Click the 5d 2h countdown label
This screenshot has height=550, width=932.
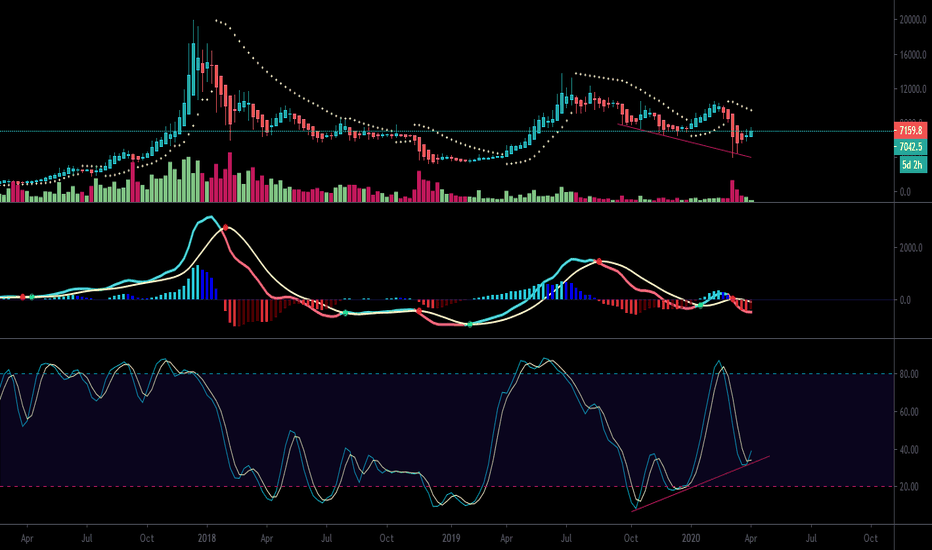coord(912,165)
